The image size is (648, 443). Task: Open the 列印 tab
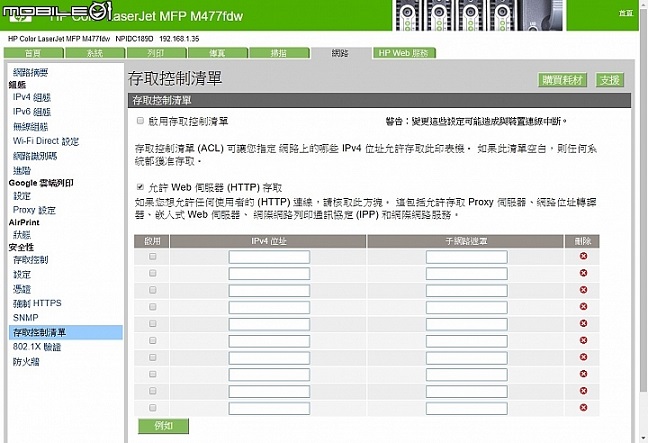point(156,53)
